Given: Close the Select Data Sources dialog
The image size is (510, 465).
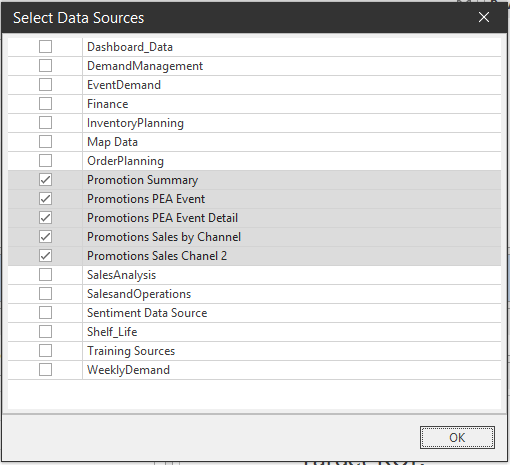Looking at the screenshot, I should coord(484,17).
